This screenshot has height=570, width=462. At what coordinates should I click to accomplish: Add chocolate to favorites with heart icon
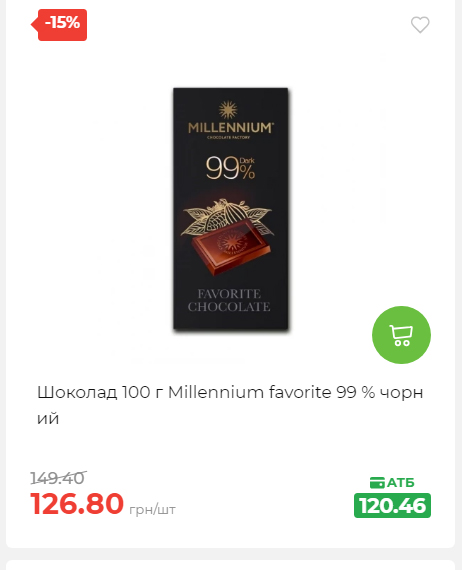pos(420,25)
